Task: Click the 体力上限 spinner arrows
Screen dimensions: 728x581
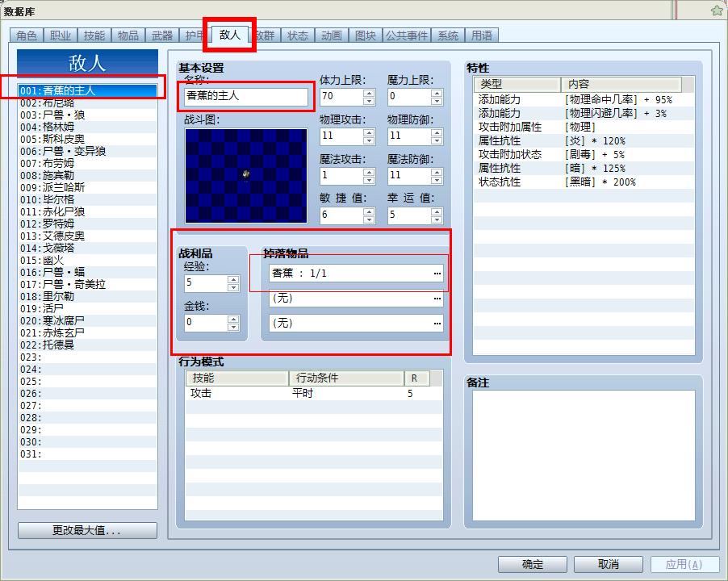Action: point(369,97)
